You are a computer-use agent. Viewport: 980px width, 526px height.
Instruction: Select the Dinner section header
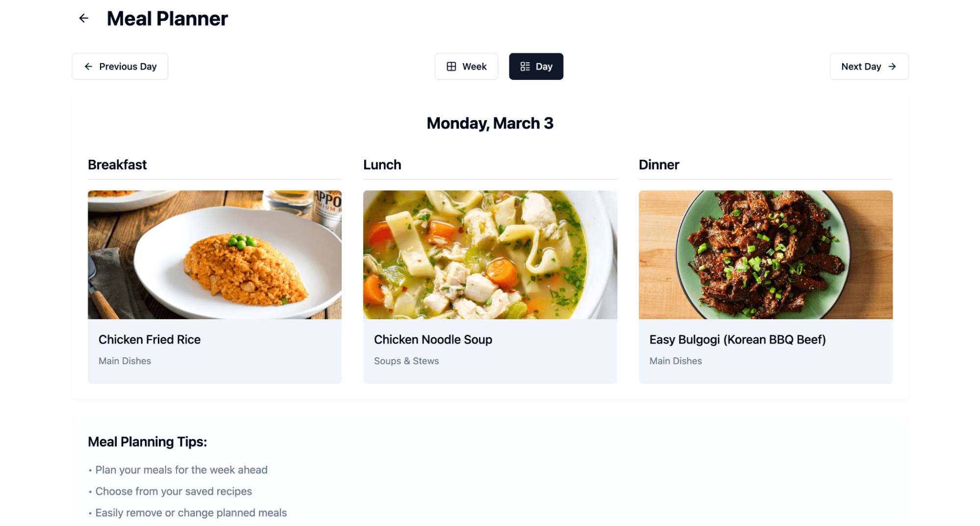[659, 165]
